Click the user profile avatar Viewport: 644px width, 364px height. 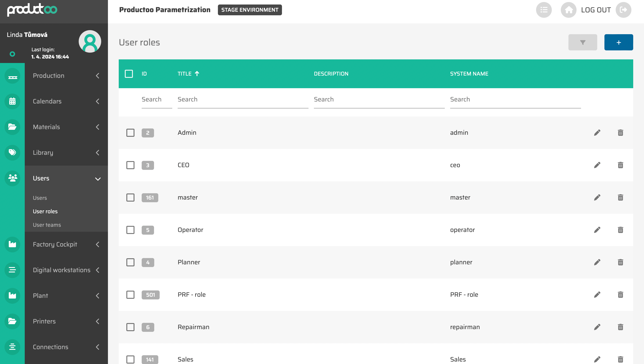click(x=90, y=42)
